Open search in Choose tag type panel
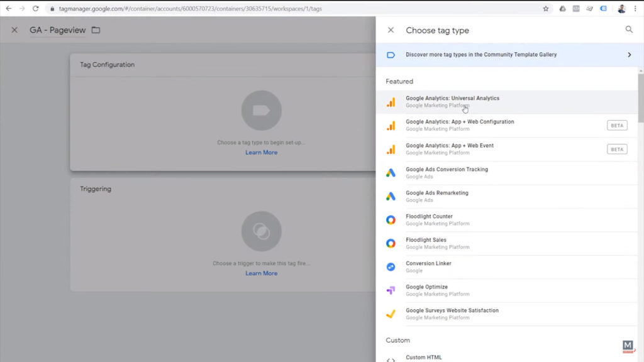The height and width of the screenshot is (362, 644). click(629, 30)
